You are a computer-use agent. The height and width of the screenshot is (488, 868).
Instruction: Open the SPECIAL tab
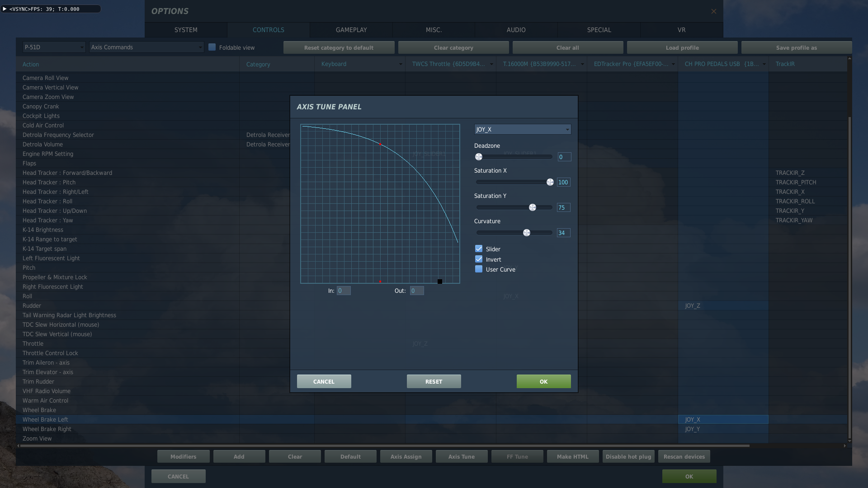coord(599,30)
